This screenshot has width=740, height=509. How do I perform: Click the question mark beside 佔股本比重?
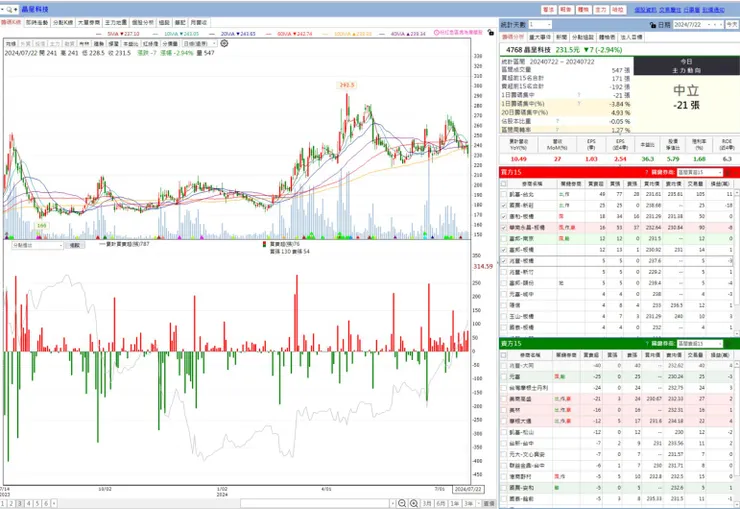[x=557, y=121]
